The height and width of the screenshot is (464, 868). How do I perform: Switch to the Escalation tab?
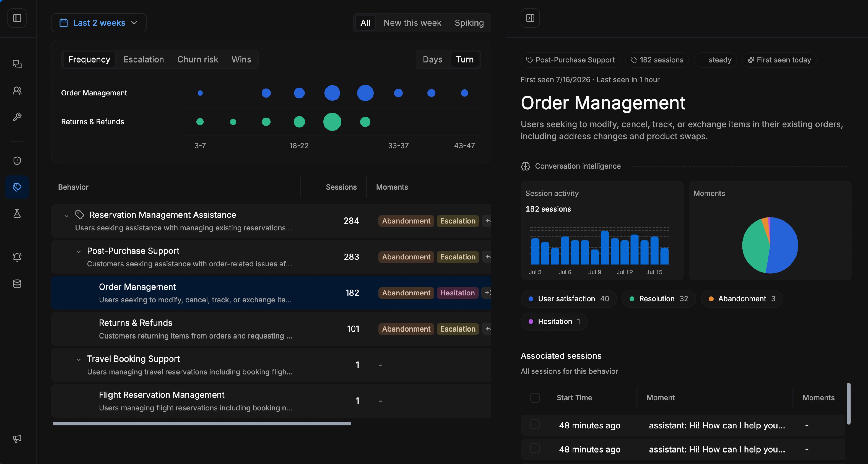[143, 60]
